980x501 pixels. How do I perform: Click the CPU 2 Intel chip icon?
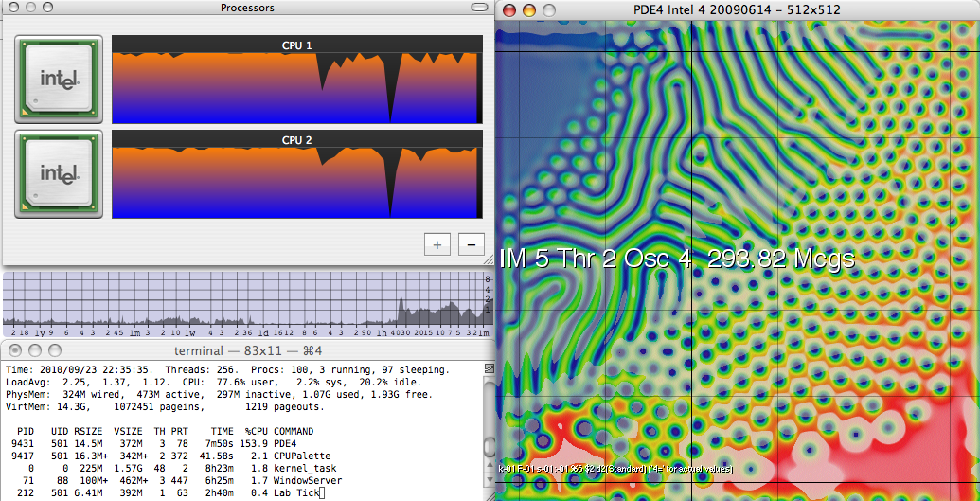pyautogui.click(x=59, y=174)
